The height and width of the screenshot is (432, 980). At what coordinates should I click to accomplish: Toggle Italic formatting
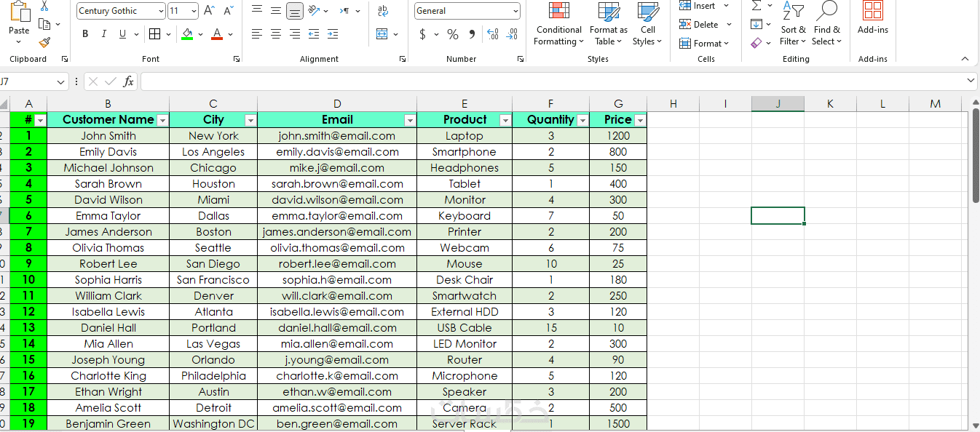pos(103,34)
